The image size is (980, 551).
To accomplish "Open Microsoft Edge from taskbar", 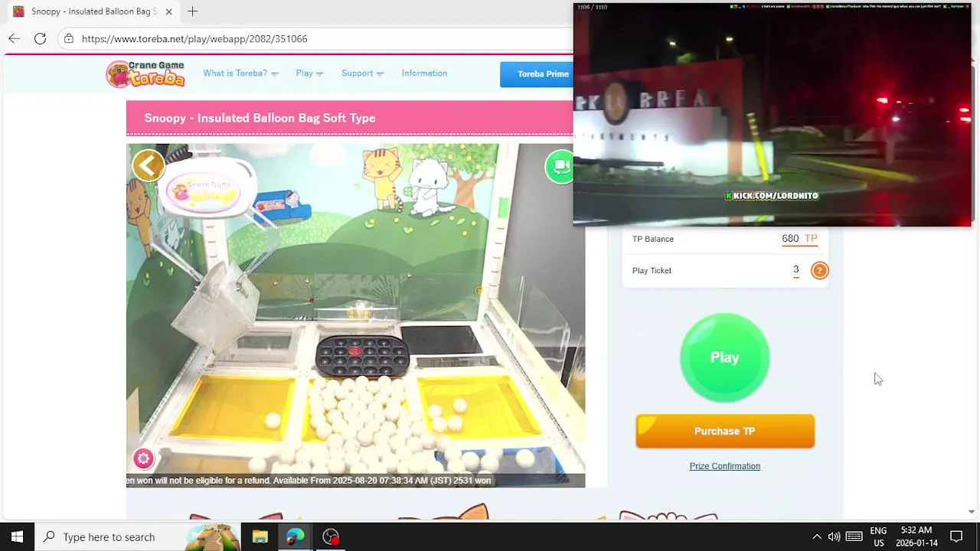I will coord(295,536).
